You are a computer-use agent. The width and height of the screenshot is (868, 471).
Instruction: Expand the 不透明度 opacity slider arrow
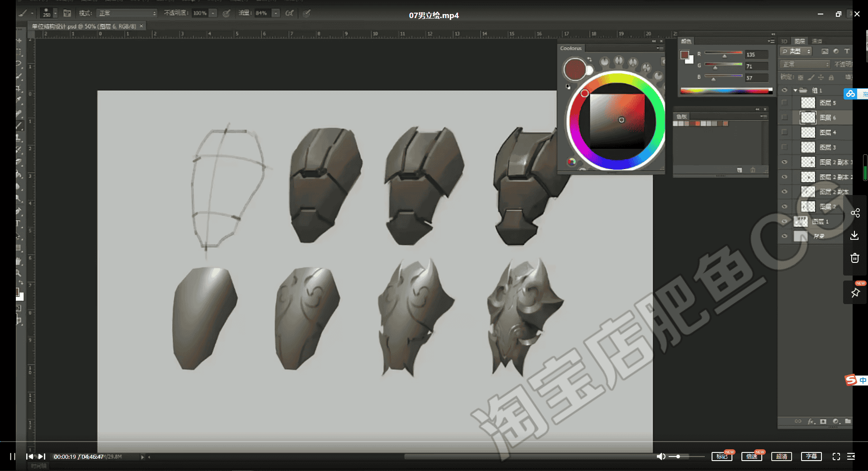(213, 13)
